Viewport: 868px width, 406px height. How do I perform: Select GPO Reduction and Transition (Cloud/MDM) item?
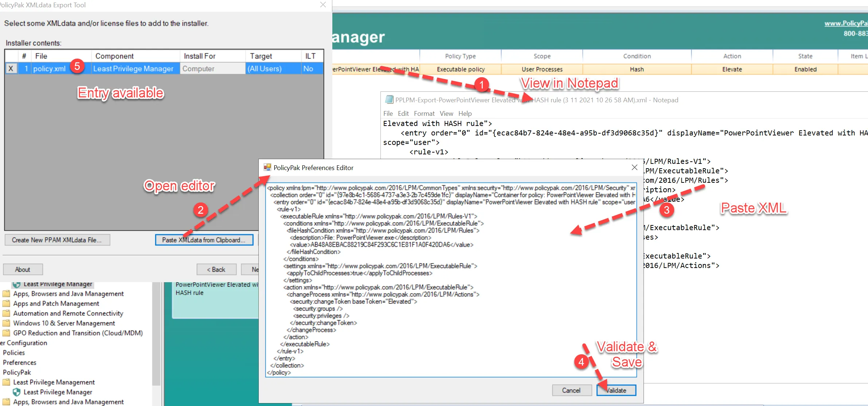pos(78,333)
